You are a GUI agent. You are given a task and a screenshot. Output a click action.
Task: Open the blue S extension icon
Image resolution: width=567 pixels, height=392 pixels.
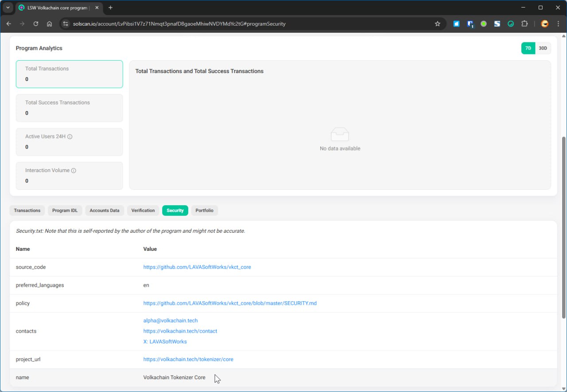497,24
